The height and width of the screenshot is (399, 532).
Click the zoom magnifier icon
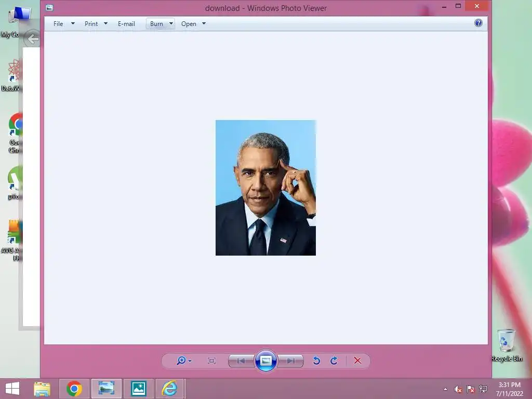click(x=181, y=361)
